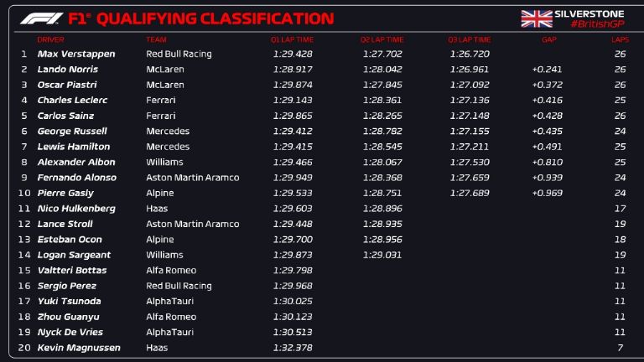Select the Q2 Lap Time column header
This screenshot has width=644, height=362.
(382, 39)
